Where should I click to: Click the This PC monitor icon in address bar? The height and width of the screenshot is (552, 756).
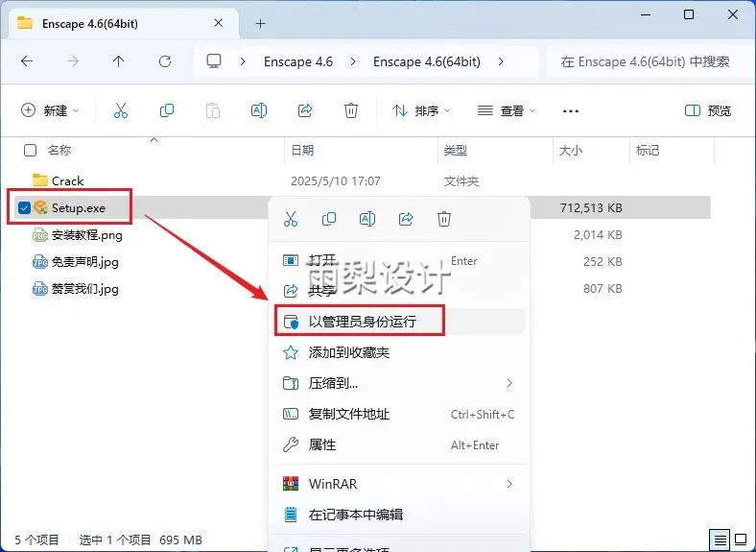click(214, 61)
